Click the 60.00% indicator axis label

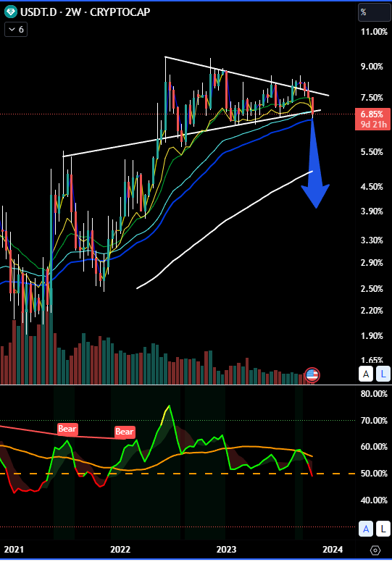click(x=374, y=447)
